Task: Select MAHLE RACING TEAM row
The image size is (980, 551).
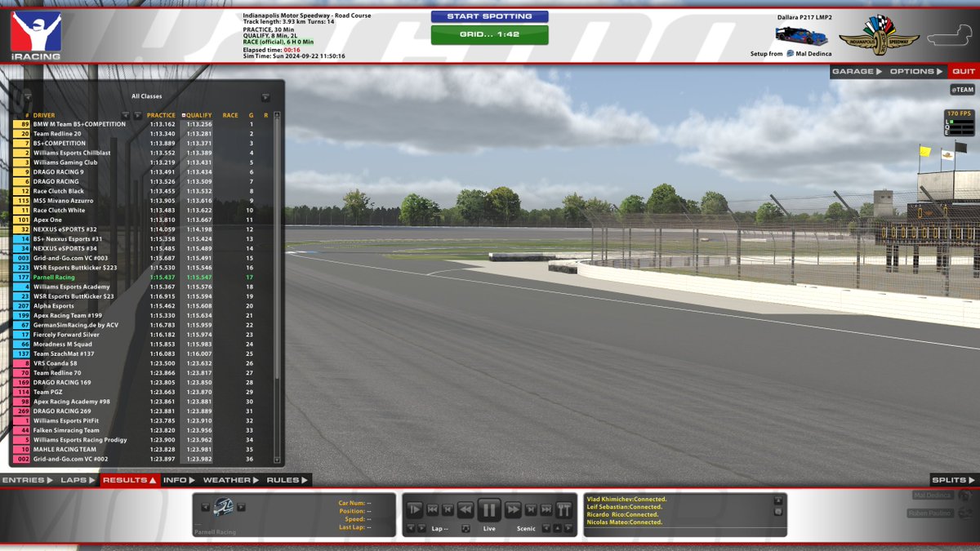Action: pos(143,450)
